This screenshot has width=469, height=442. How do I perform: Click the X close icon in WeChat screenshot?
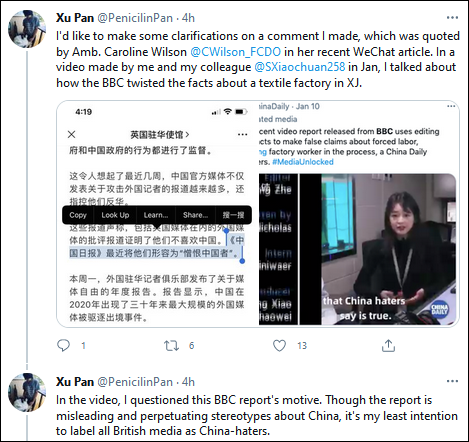(x=71, y=134)
